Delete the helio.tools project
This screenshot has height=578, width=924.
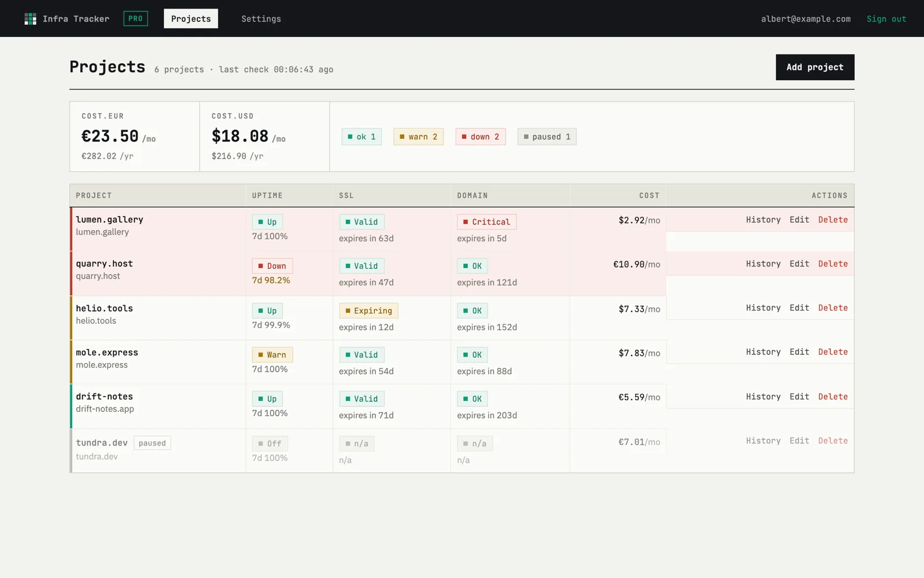[833, 307]
